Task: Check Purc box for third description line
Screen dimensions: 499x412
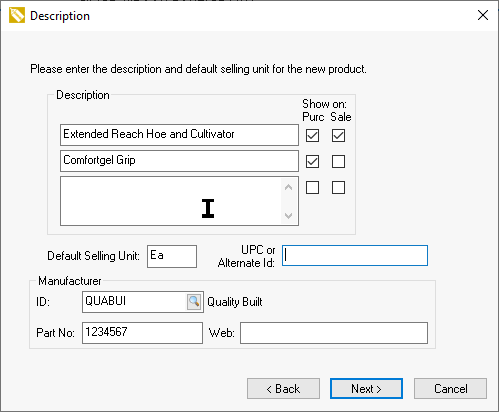Action: point(312,188)
